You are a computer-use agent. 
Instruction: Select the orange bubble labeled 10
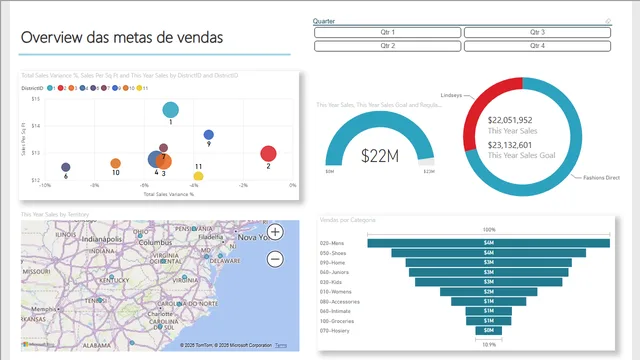point(116,163)
